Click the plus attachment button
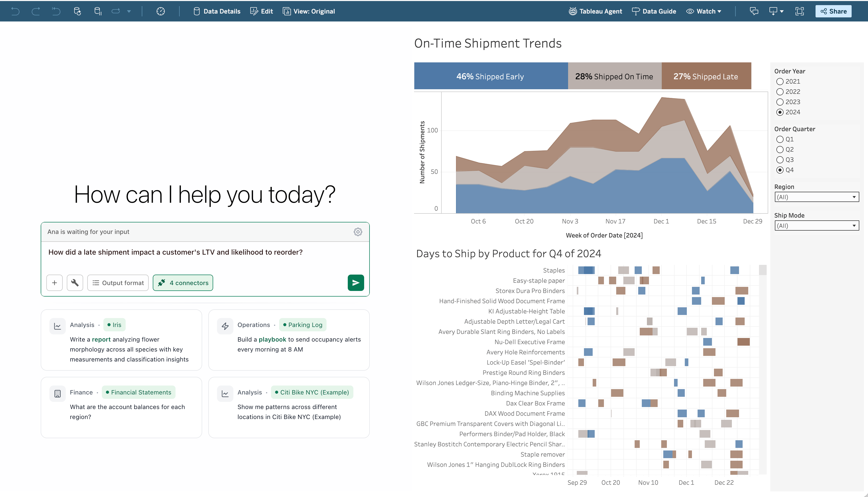 [x=54, y=283]
